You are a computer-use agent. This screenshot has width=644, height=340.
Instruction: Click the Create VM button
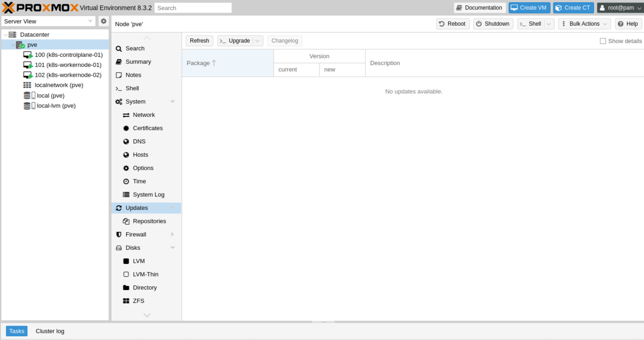tap(530, 8)
